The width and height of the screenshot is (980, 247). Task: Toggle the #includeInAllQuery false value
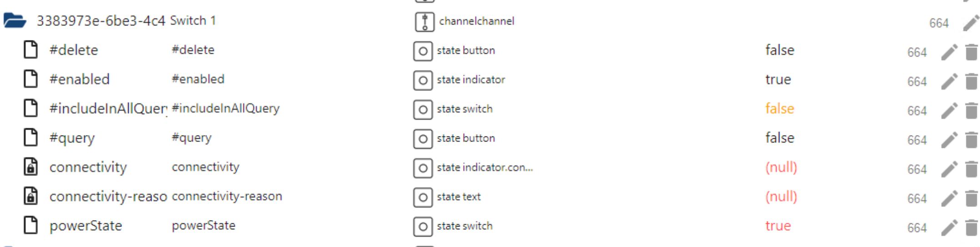coord(779,109)
